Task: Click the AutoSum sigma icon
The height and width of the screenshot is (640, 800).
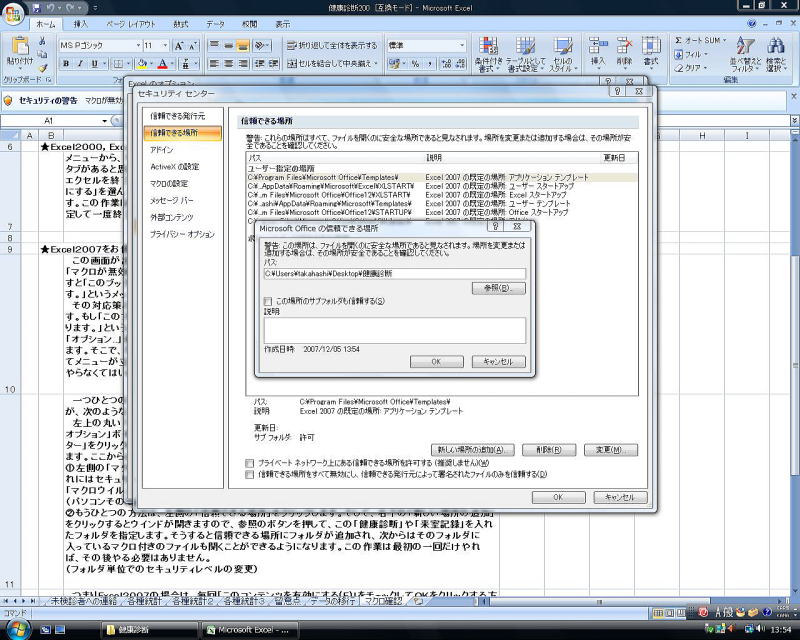Action: (x=679, y=40)
